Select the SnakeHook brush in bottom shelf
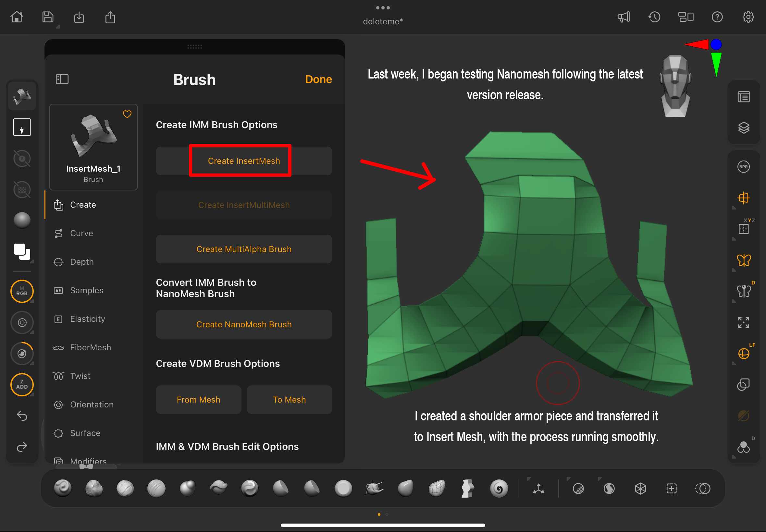Screen dimensions: 766x532 coord(374,488)
